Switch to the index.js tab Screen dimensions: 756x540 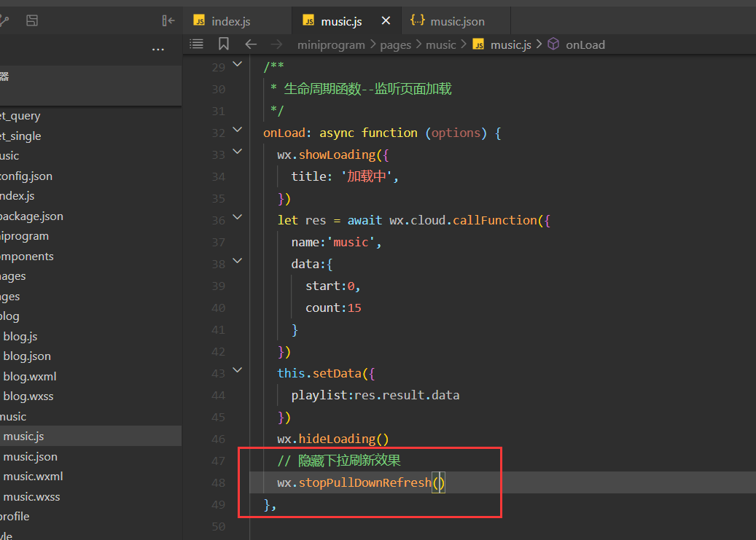click(x=237, y=20)
